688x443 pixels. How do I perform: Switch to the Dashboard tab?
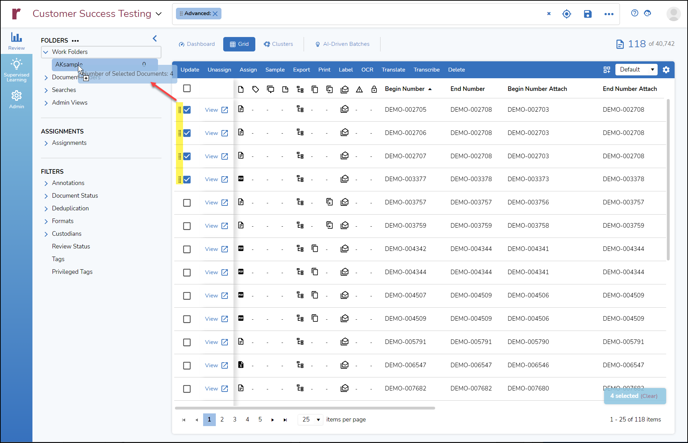pyautogui.click(x=197, y=44)
